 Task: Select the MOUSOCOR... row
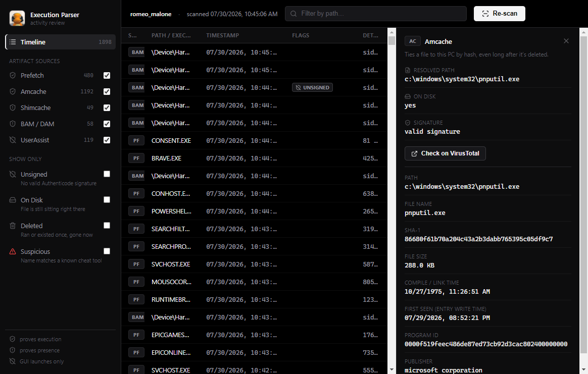(x=254, y=282)
